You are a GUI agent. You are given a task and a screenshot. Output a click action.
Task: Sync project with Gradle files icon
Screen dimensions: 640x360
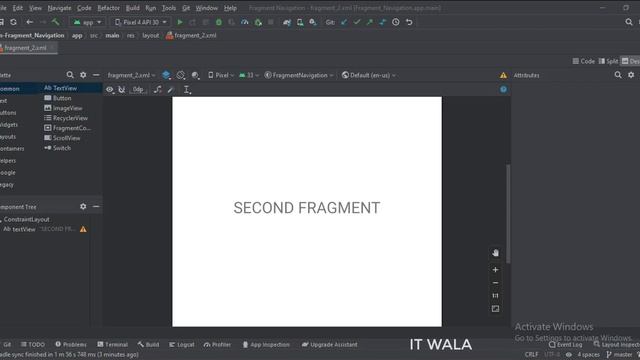coord(287,22)
